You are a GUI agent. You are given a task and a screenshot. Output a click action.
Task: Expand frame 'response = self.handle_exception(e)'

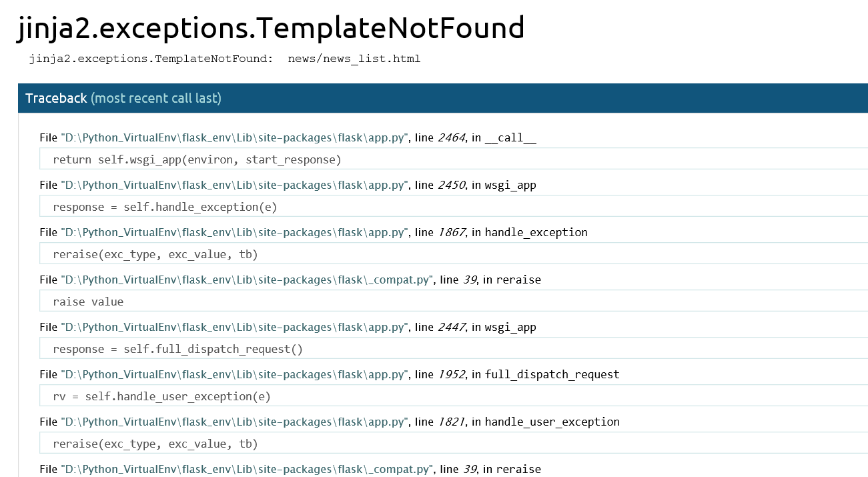(x=165, y=207)
